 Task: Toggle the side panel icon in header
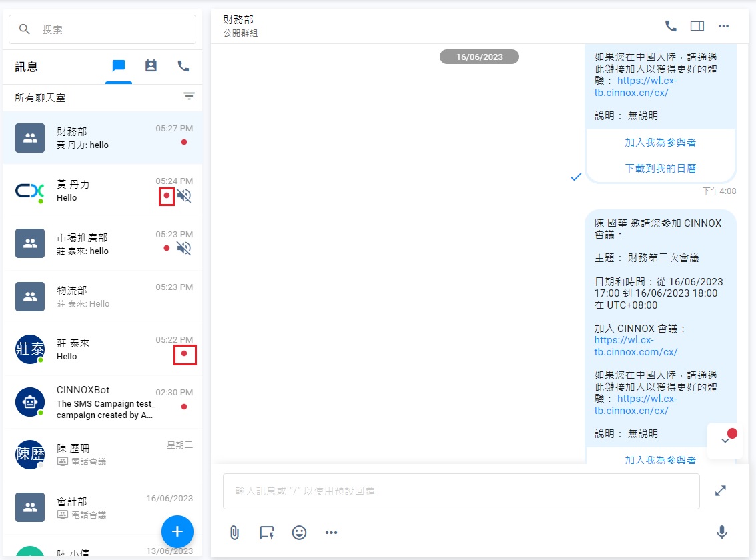pos(697,26)
